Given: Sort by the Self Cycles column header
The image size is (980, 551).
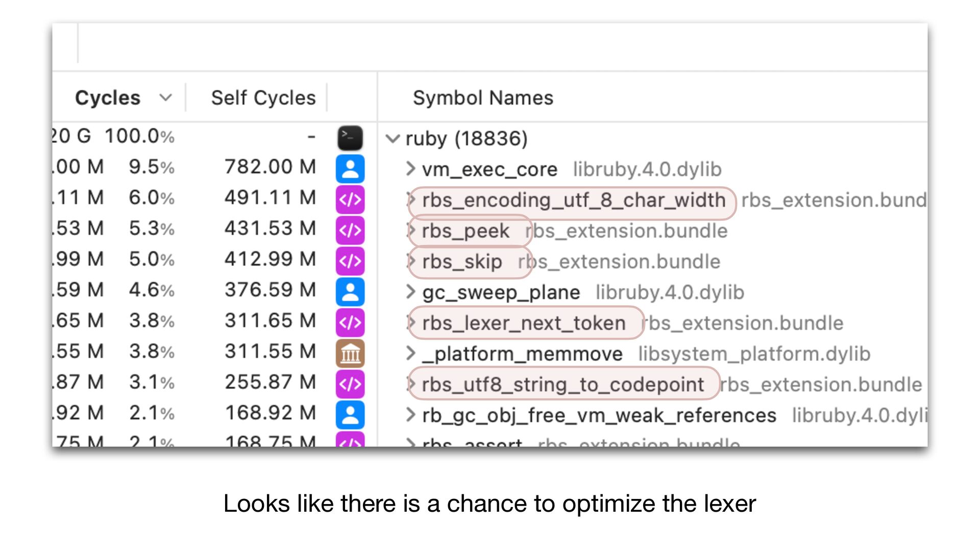Looking at the screenshot, I should tap(263, 97).
